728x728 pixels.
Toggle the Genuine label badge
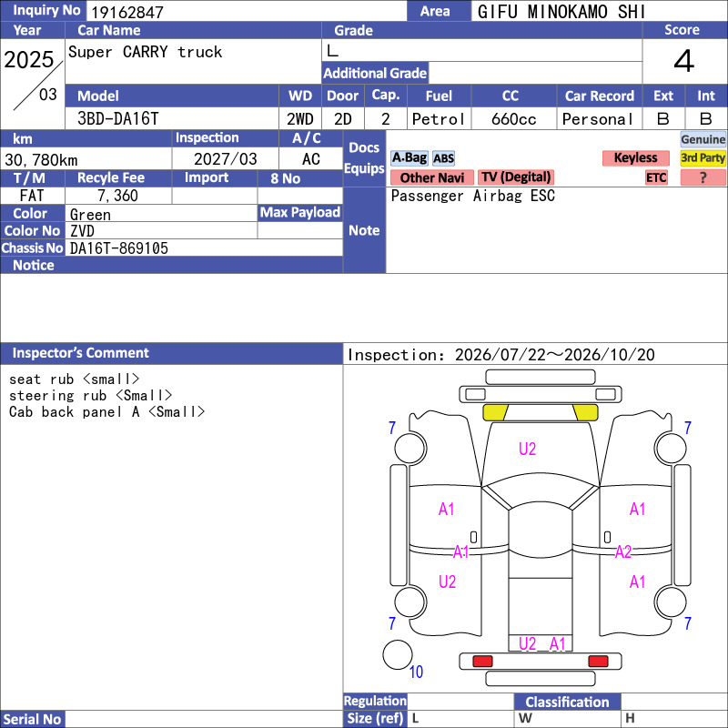point(703,139)
